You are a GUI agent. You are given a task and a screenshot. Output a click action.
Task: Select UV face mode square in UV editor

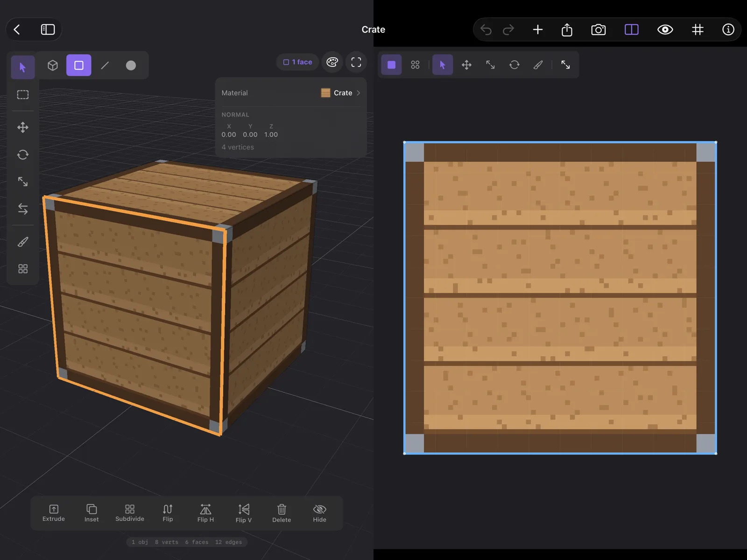(x=392, y=65)
